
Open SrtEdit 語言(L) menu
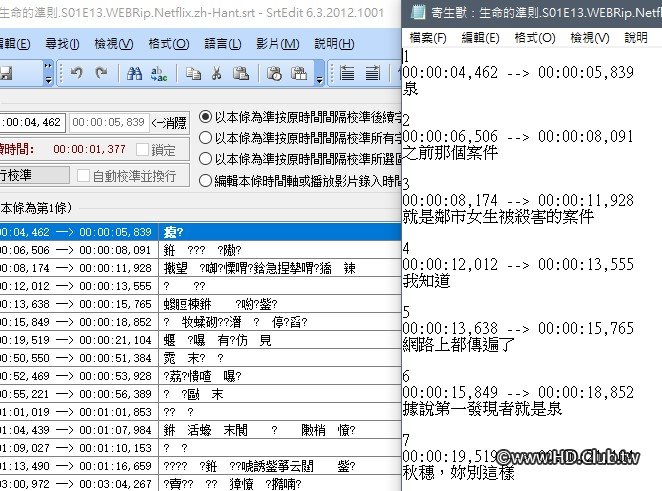[x=222, y=43]
